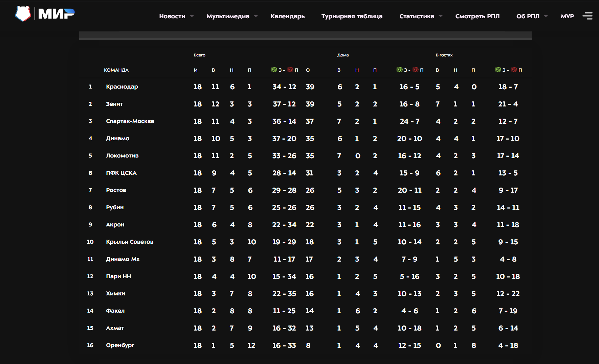Click rank number 16 beside Оренбург
This screenshot has height=364, width=599.
click(90, 345)
